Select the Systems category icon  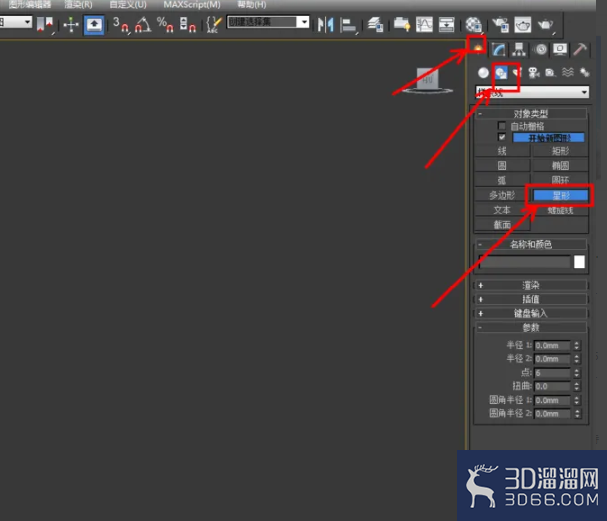(584, 72)
